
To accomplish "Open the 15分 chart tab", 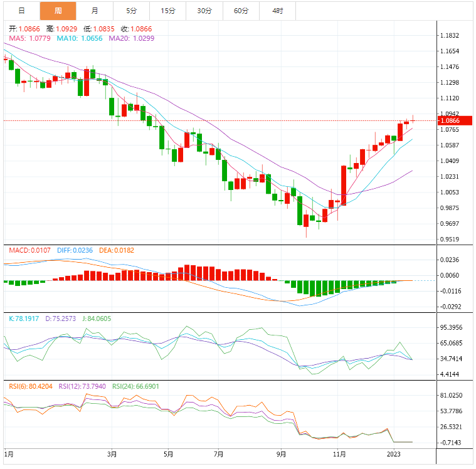I will [167, 11].
